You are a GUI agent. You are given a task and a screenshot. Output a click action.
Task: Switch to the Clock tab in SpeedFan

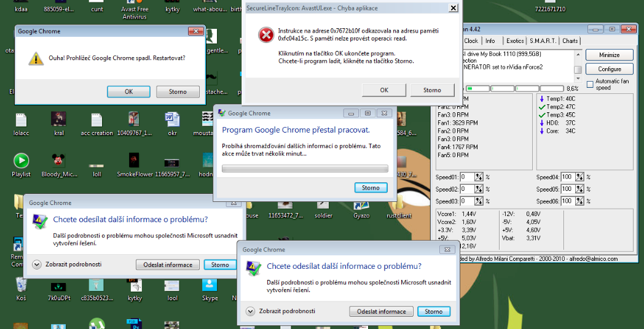471,41
